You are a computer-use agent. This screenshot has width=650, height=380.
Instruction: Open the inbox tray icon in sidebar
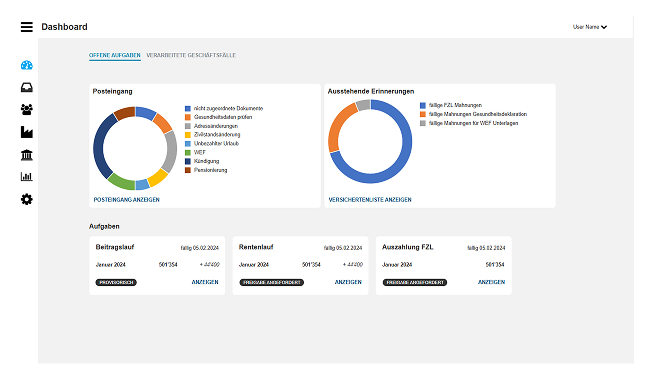point(27,87)
